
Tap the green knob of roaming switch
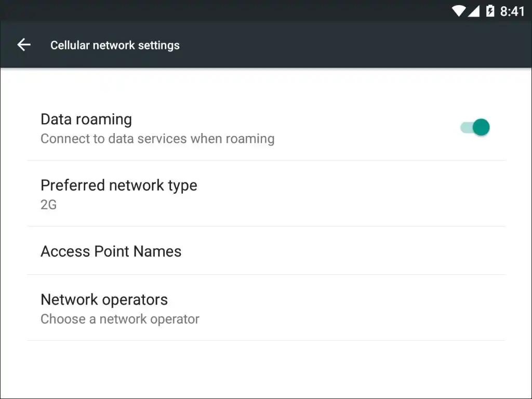click(482, 127)
